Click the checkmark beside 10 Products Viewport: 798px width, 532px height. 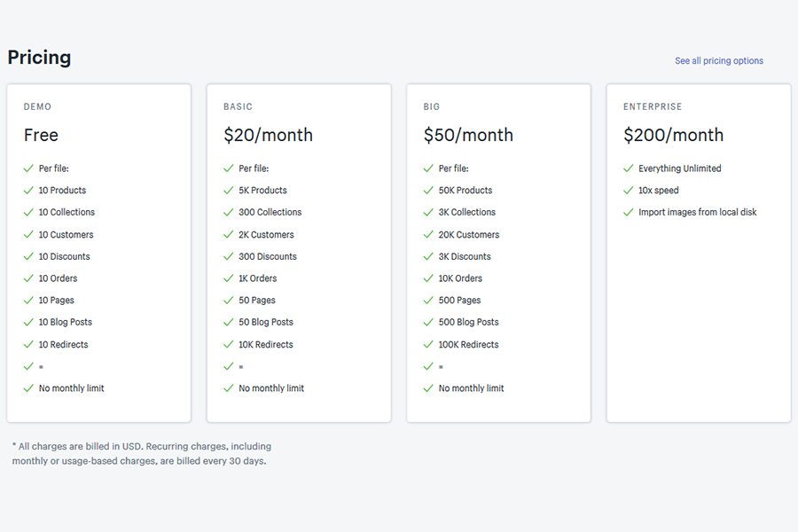click(x=28, y=191)
